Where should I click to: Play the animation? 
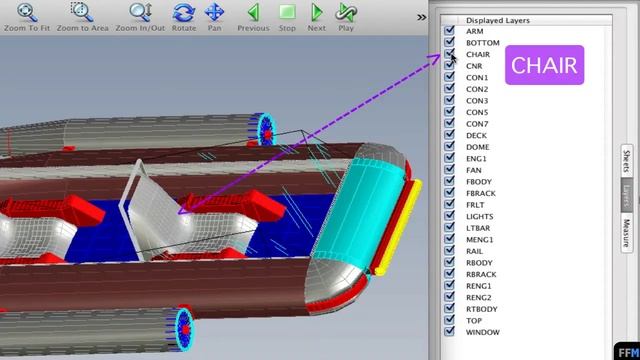[x=346, y=18]
